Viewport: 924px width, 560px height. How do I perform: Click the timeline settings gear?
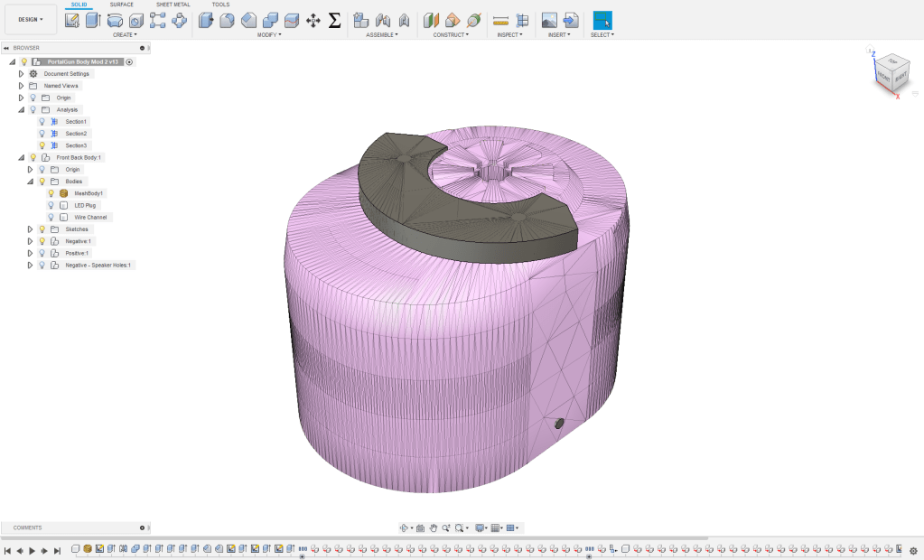tap(913, 550)
